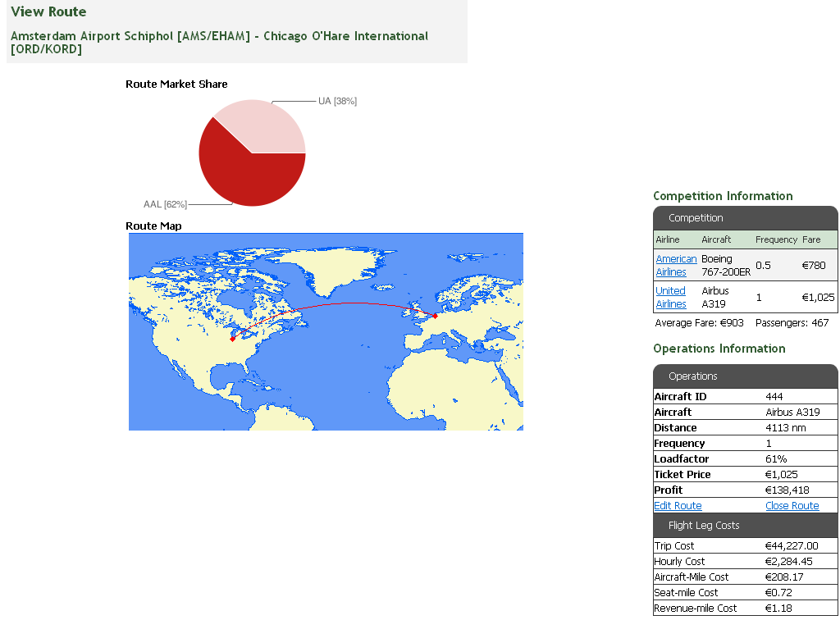This screenshot has width=840, height=620.
Task: Click the Flight Leg Costs header
Action: click(704, 526)
